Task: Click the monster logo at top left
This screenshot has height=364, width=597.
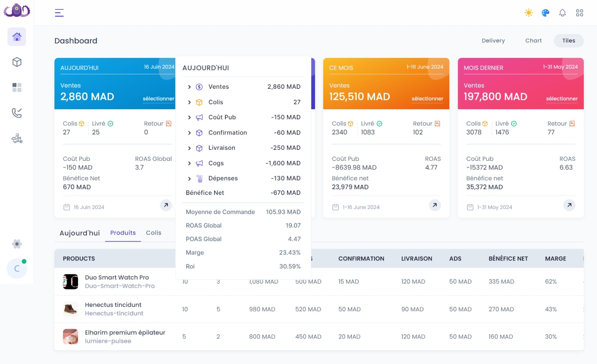Action: [16, 10]
